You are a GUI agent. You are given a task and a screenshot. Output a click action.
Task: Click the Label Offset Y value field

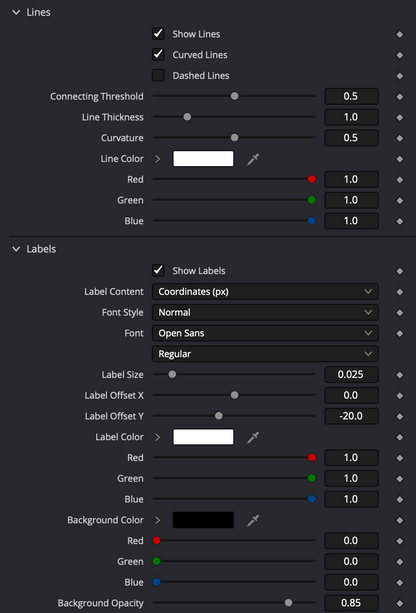(351, 416)
